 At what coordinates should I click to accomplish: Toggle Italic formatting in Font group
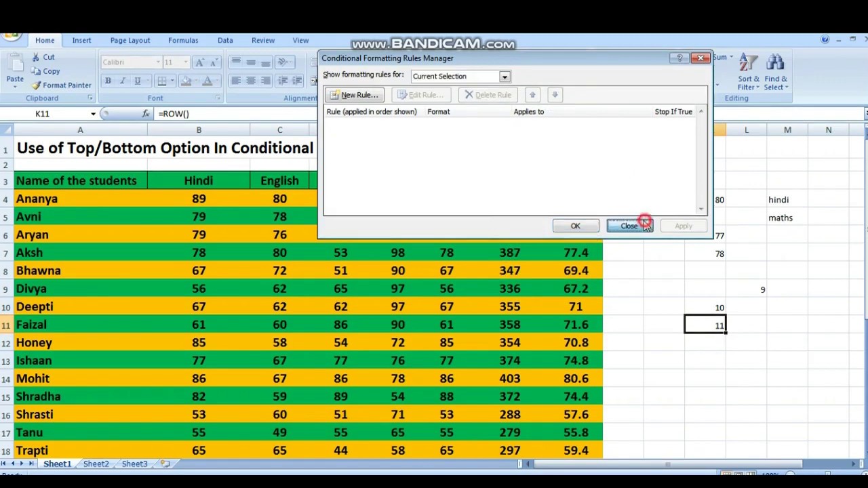click(123, 81)
